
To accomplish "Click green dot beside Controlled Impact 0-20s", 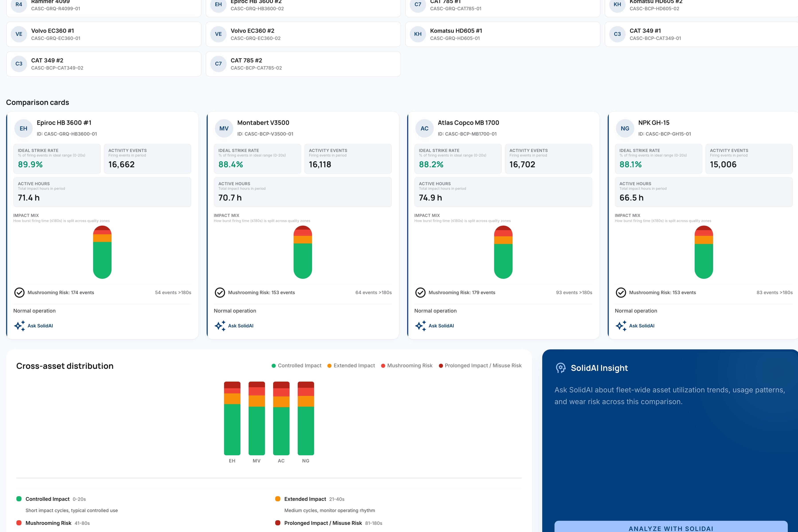I will [x=19, y=499].
